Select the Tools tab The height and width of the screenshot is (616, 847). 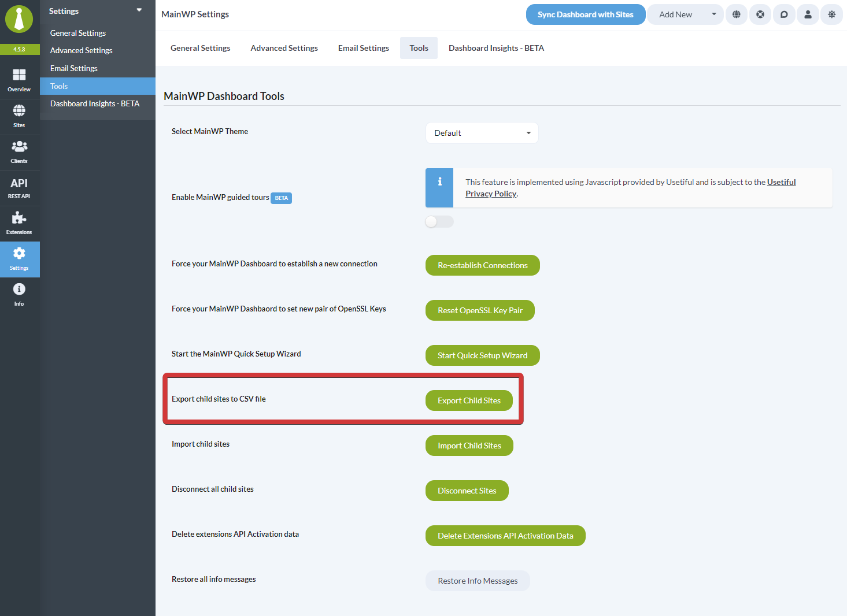pyautogui.click(x=419, y=48)
